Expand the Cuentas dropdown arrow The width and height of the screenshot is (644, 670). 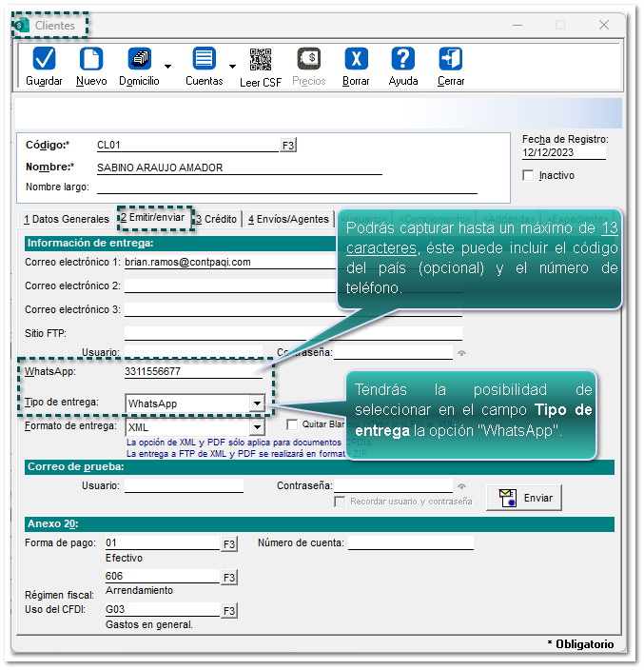point(232,67)
